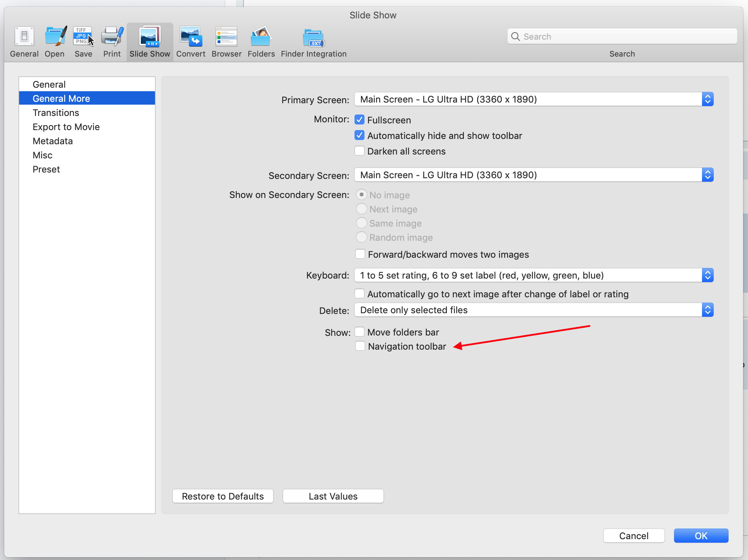Image resolution: width=748 pixels, height=560 pixels.
Task: Open Print preferences printer icon
Action: (x=112, y=36)
